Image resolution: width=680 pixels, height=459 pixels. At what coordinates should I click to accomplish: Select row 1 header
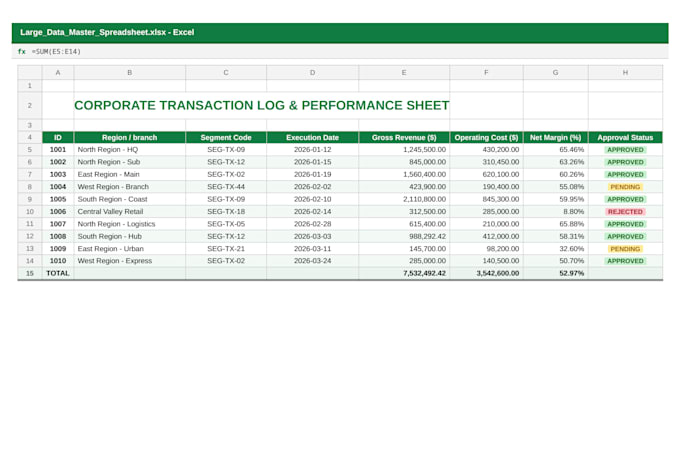[x=29, y=86]
